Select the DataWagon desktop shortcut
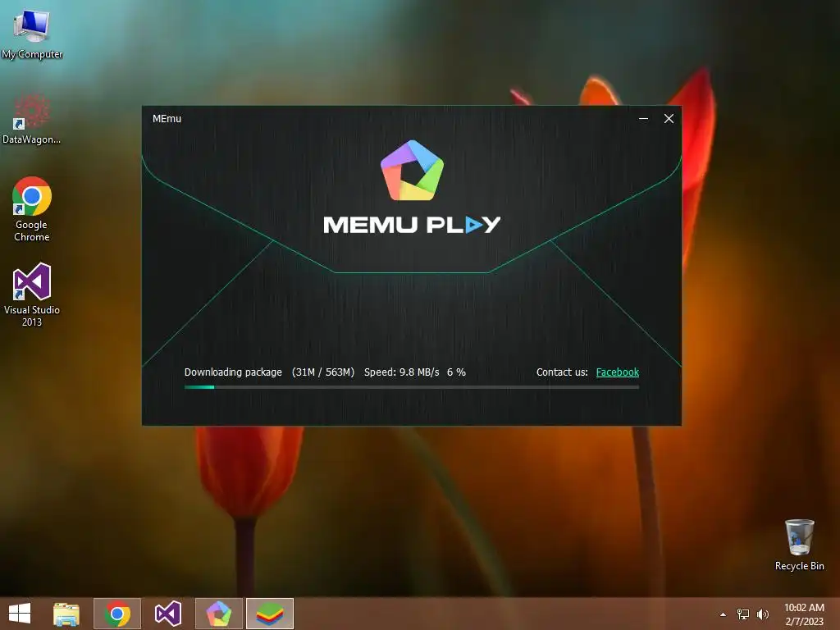 [x=32, y=120]
